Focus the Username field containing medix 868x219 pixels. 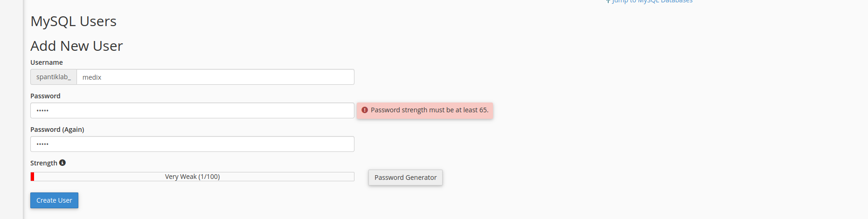pyautogui.click(x=215, y=77)
